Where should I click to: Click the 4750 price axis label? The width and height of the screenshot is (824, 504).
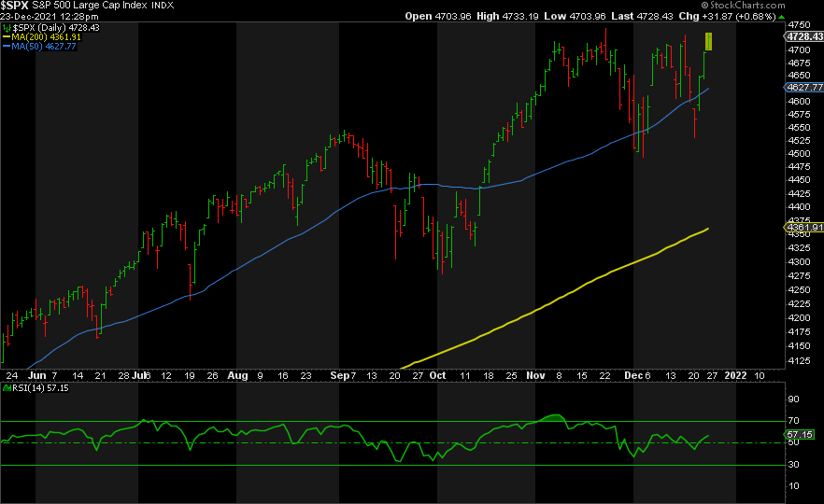pos(800,24)
